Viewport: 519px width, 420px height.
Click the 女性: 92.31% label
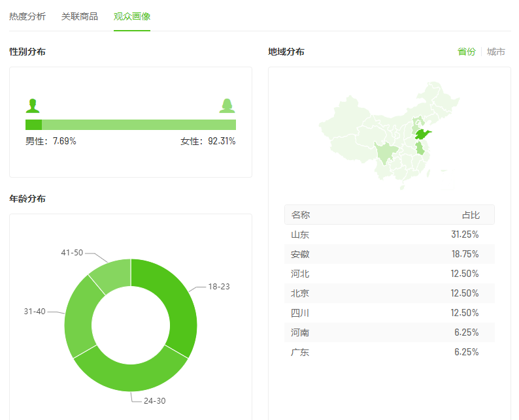tap(208, 141)
